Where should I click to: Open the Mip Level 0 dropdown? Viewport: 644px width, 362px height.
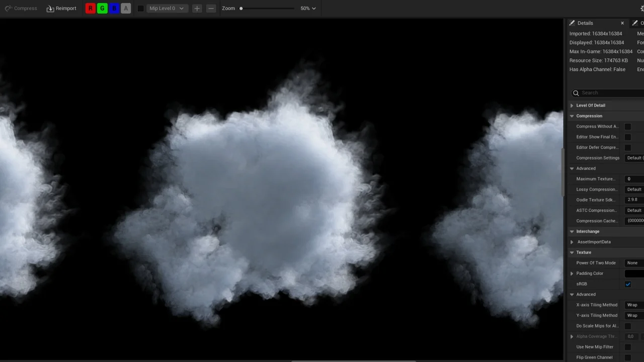tap(167, 9)
